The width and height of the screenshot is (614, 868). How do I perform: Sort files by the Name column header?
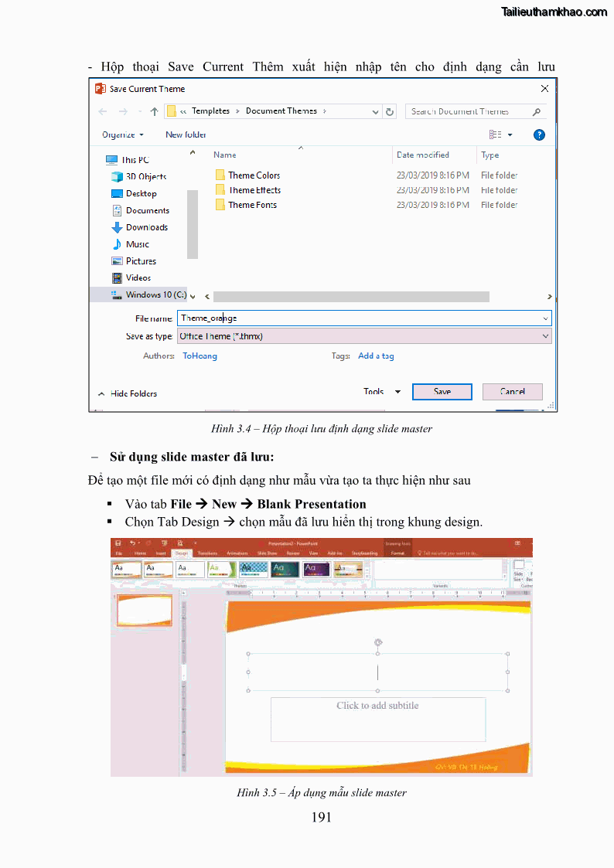pos(225,155)
